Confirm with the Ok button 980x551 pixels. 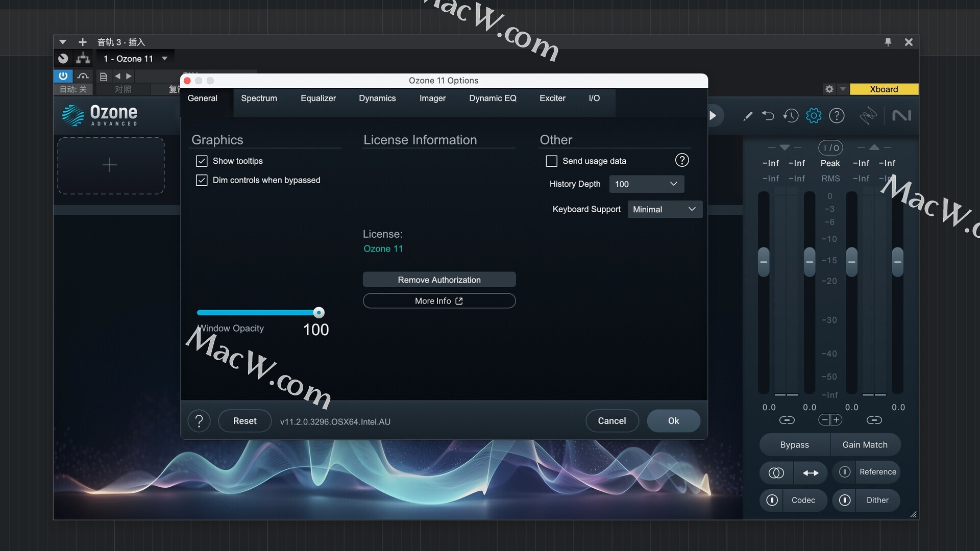click(x=674, y=421)
